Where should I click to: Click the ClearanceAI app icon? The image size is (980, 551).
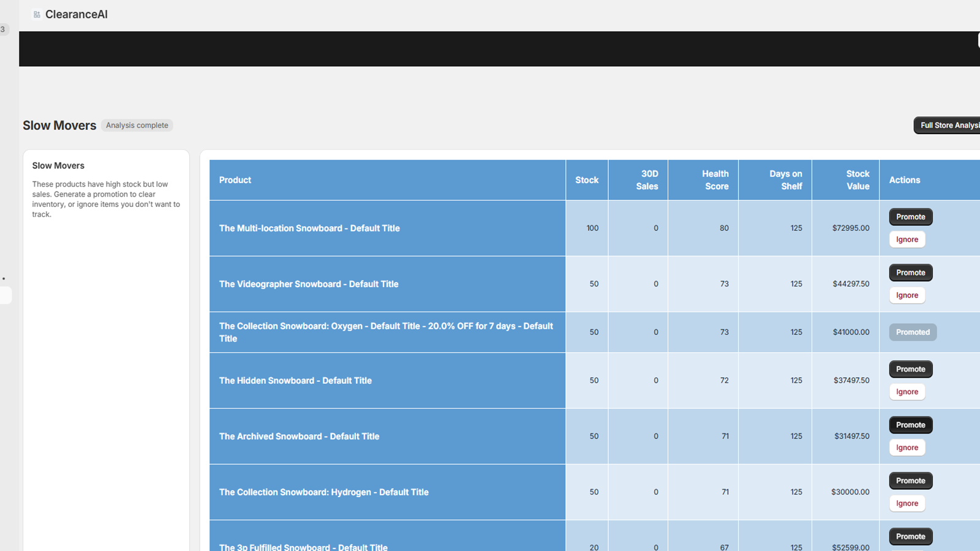pos(37,15)
